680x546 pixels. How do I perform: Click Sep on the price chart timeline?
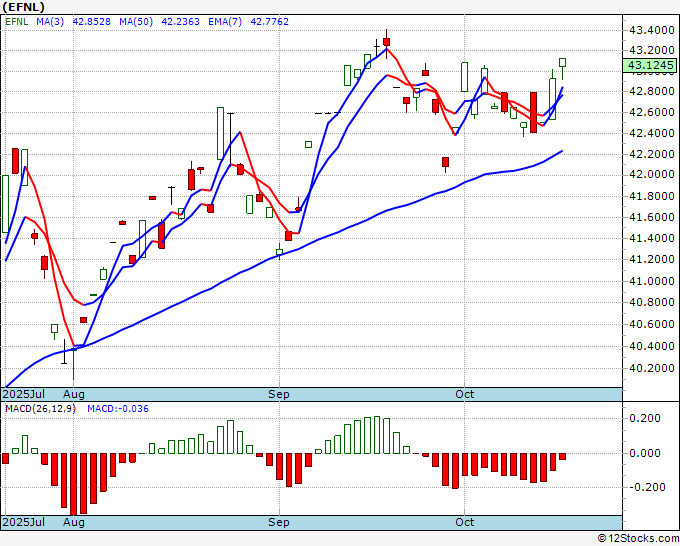278,395
